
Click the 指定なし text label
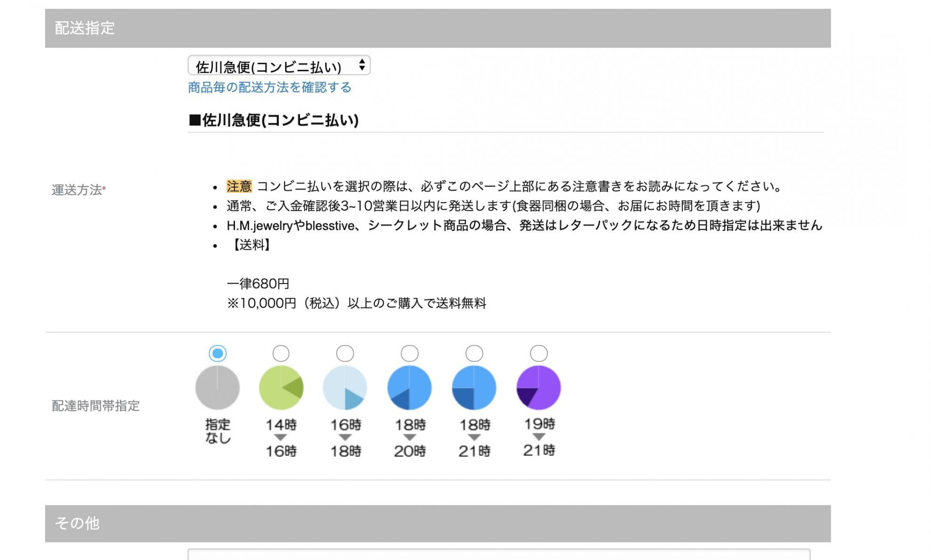pos(218,431)
